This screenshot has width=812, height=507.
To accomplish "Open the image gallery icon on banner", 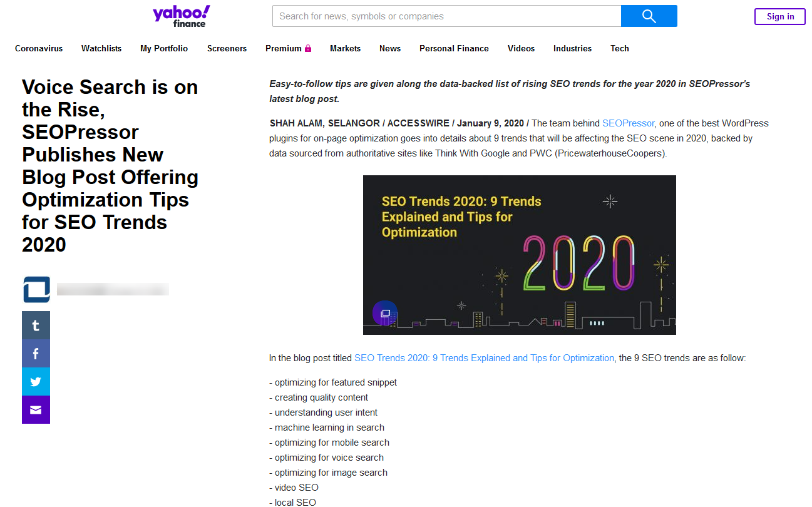I will 385,313.
